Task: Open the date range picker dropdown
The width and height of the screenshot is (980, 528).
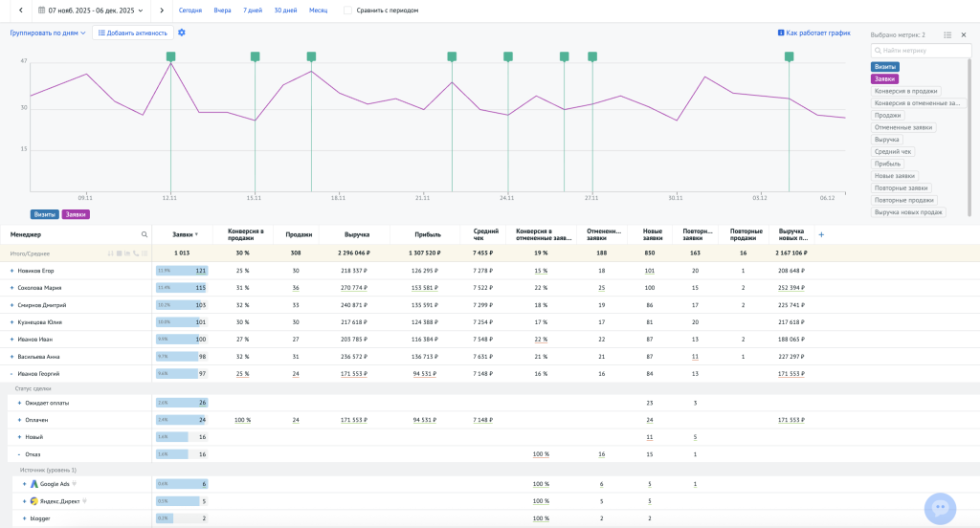Action: pyautogui.click(x=92, y=11)
